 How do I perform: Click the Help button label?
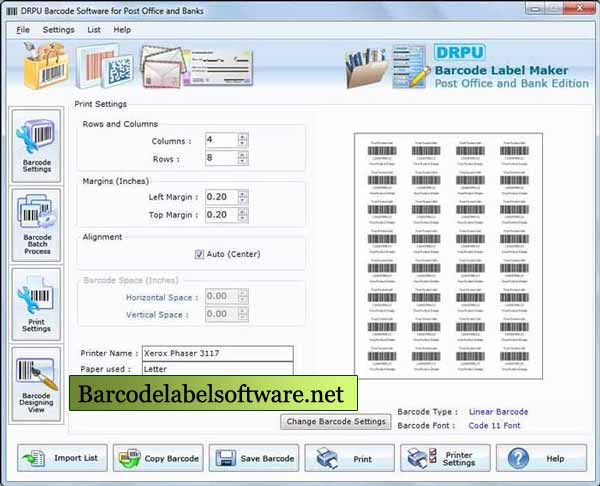pos(555,458)
